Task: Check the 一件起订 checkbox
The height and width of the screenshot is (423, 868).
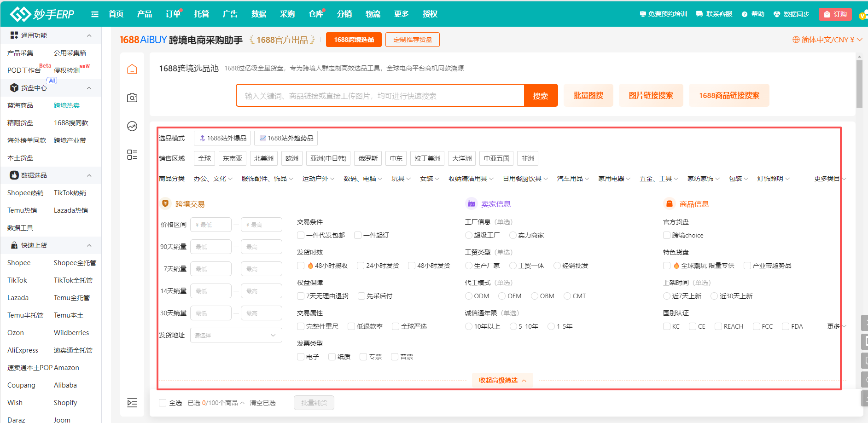Action: click(358, 235)
